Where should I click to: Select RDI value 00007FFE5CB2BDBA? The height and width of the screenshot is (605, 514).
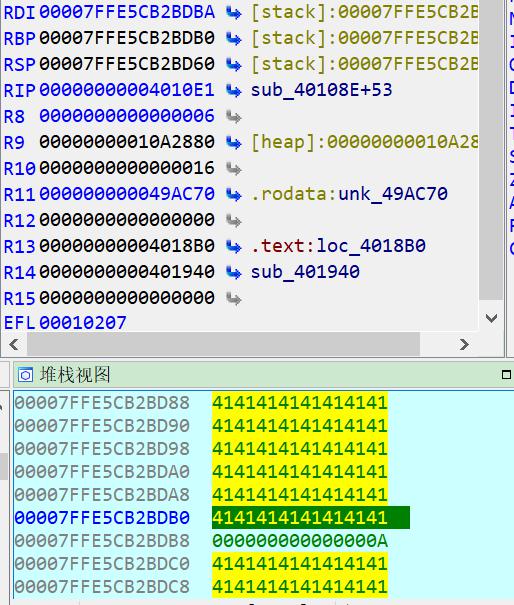pos(127,12)
